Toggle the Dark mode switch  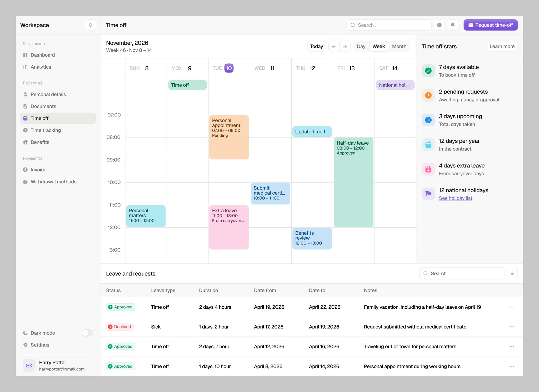(x=87, y=333)
